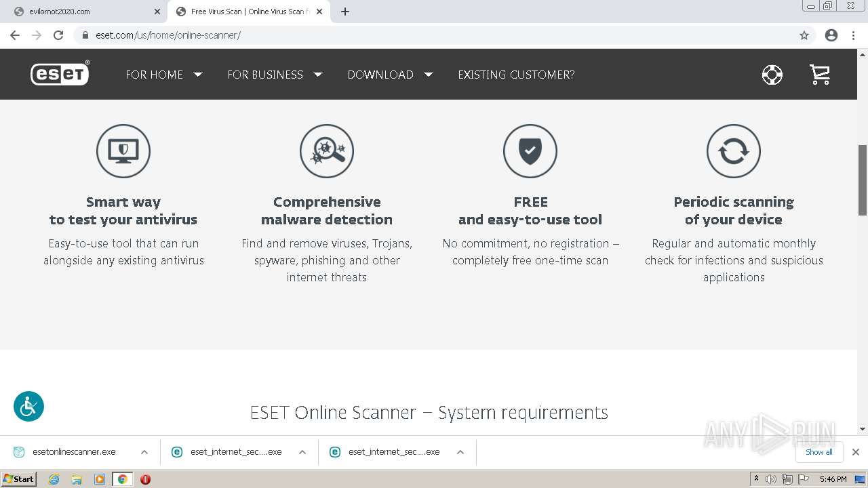Open the network tray icon
This screenshot has width=868, height=488.
click(x=787, y=479)
